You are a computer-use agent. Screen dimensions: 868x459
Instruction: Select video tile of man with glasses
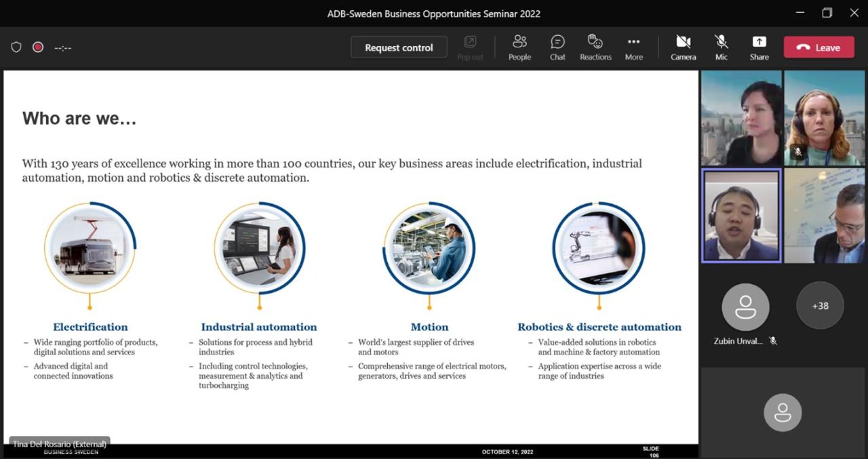coord(824,216)
